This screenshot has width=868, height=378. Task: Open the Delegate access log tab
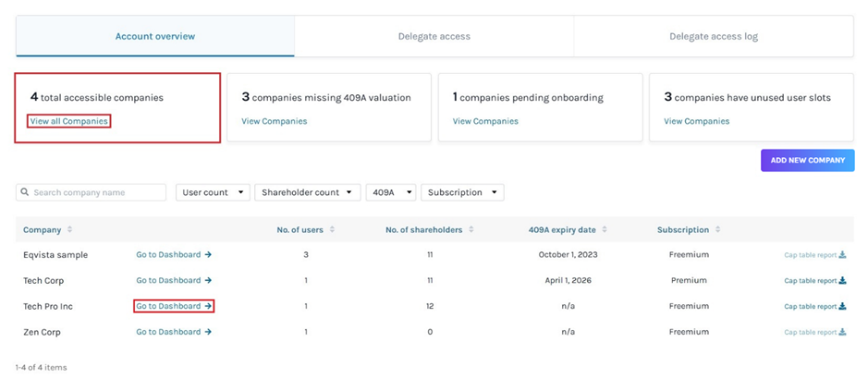(713, 37)
